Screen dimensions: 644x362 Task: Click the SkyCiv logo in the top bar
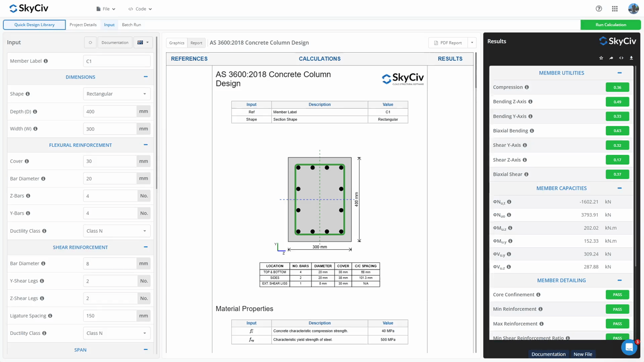[29, 9]
